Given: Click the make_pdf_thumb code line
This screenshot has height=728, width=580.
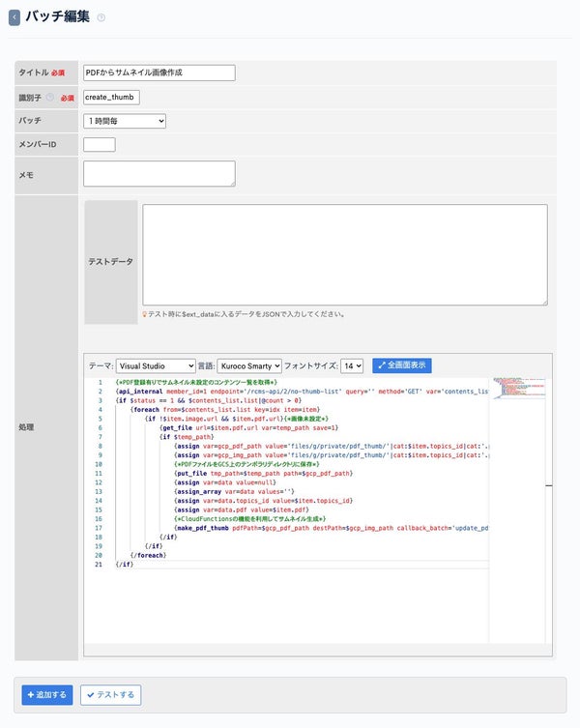Looking at the screenshot, I should [332, 528].
